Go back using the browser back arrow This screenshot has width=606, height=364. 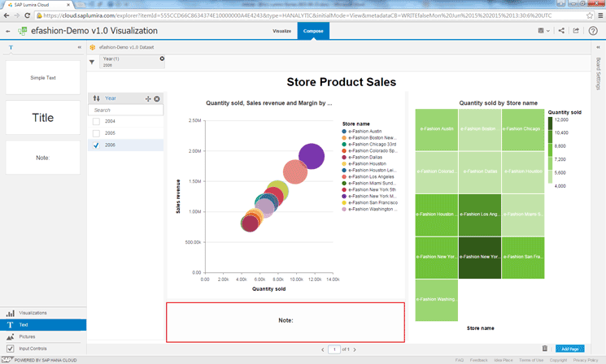[x=7, y=15]
